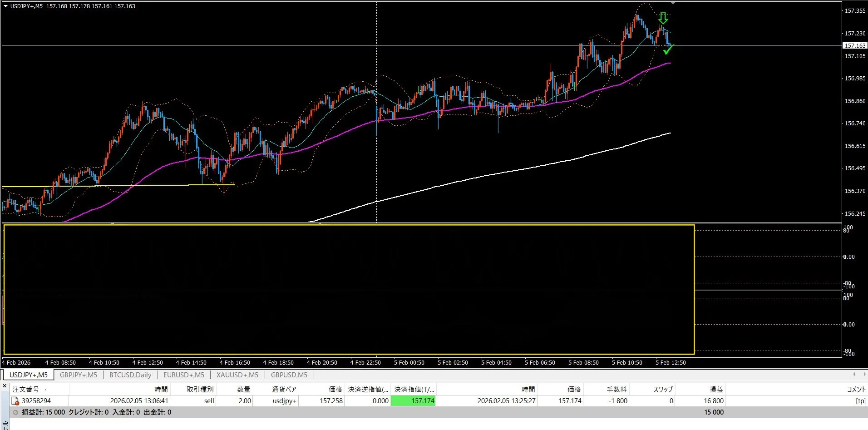Switch to the GBPJPY+,M5 chart tab
Viewport: 868px width, 430px height.
[x=79, y=375]
